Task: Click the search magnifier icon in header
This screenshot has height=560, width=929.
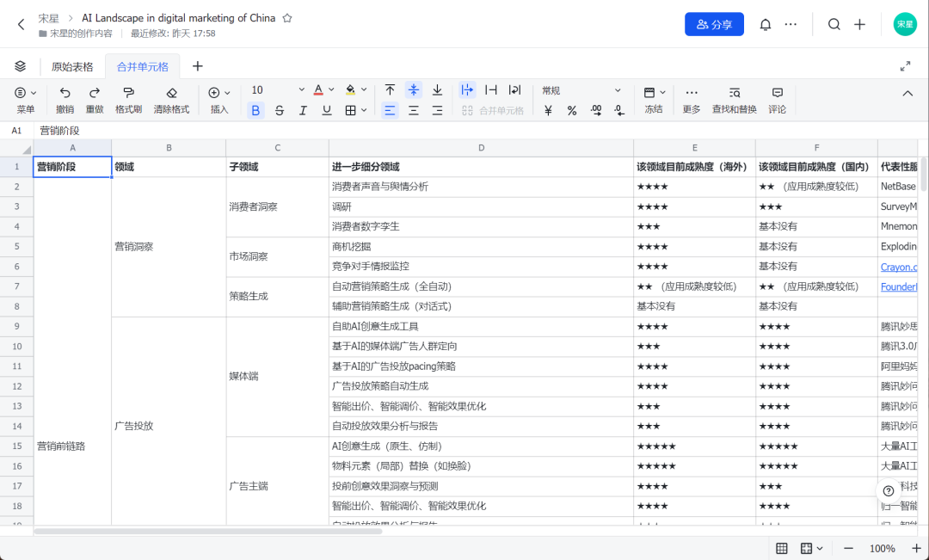Action: click(x=834, y=24)
